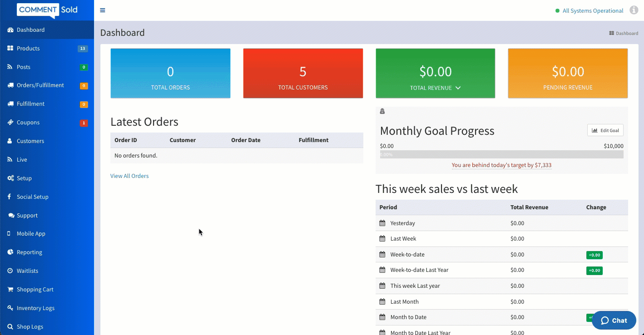644x335 pixels.
Task: Click the money bag icon above Monthly Goal
Action: (x=382, y=112)
